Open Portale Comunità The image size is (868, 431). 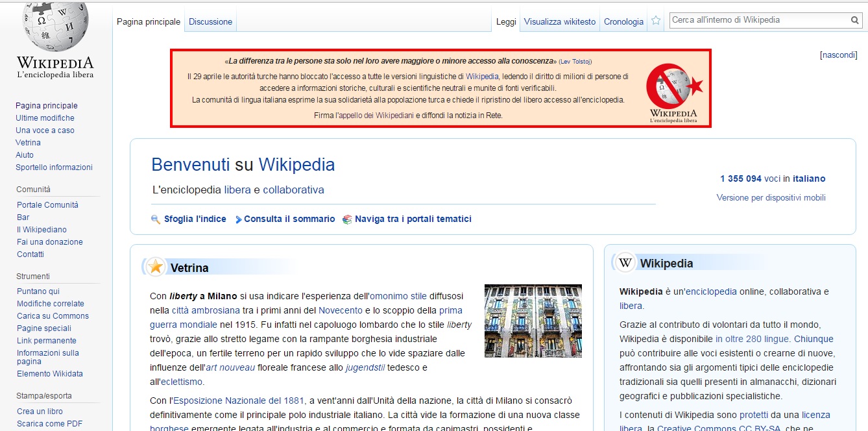coord(47,205)
